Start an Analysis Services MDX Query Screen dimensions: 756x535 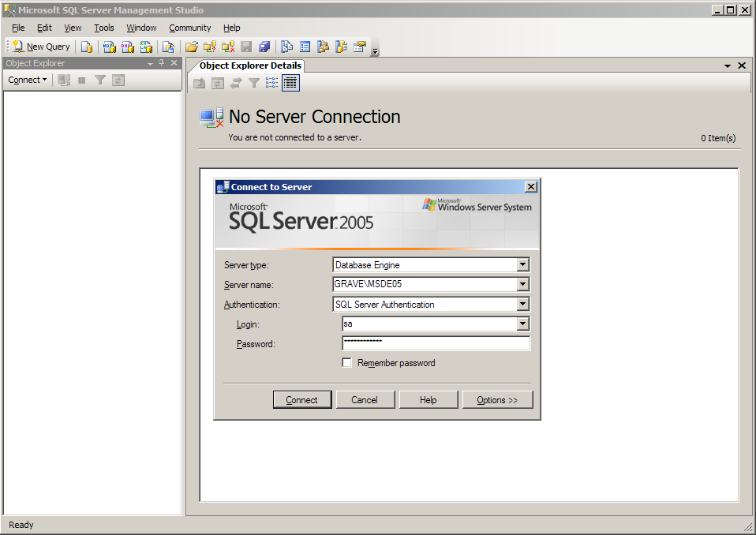coord(110,47)
